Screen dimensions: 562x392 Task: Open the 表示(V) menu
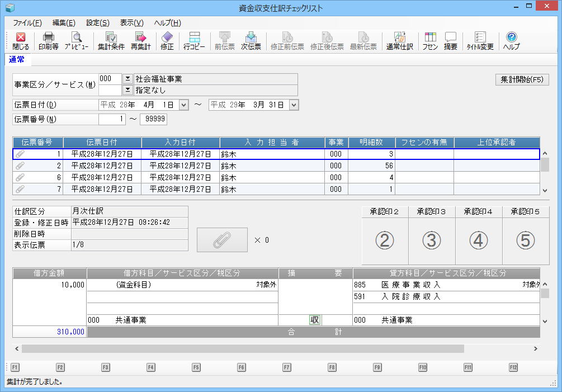(131, 23)
